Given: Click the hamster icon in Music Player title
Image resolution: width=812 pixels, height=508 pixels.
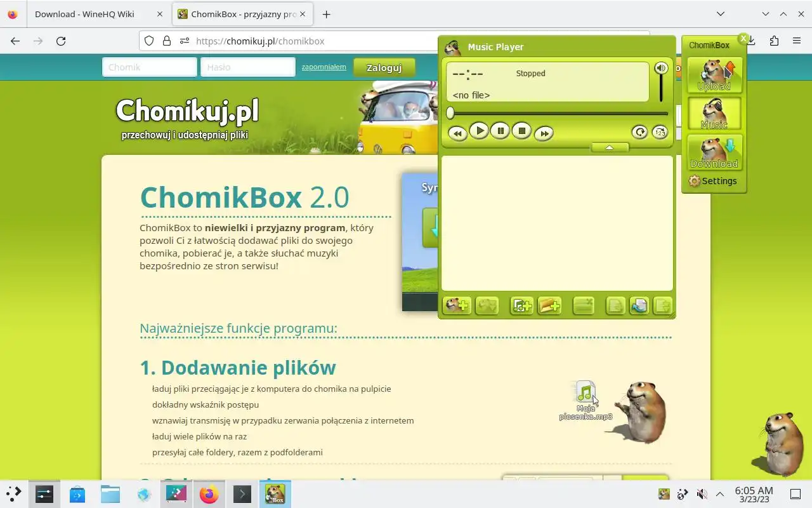Looking at the screenshot, I should point(453,47).
